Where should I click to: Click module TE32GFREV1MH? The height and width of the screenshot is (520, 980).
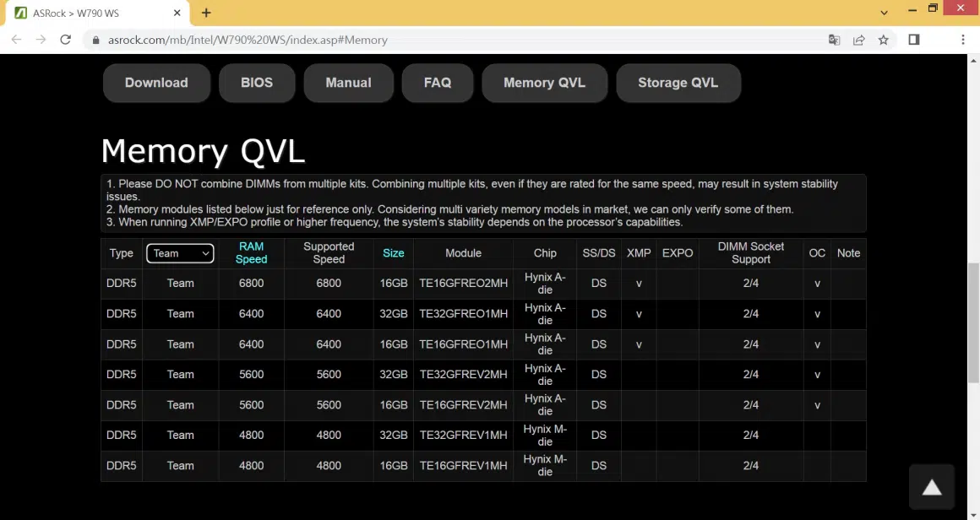pos(463,435)
